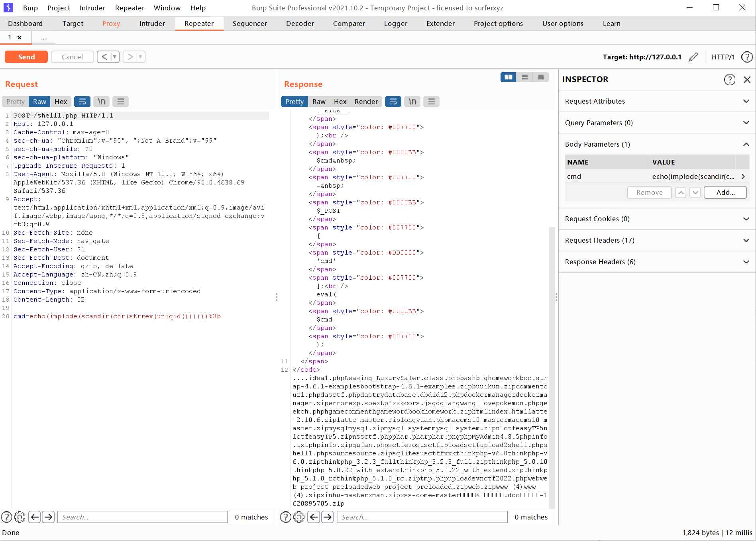Image resolution: width=756 pixels, height=541 pixels.
Task: Focus the Response search field
Action: point(422,517)
